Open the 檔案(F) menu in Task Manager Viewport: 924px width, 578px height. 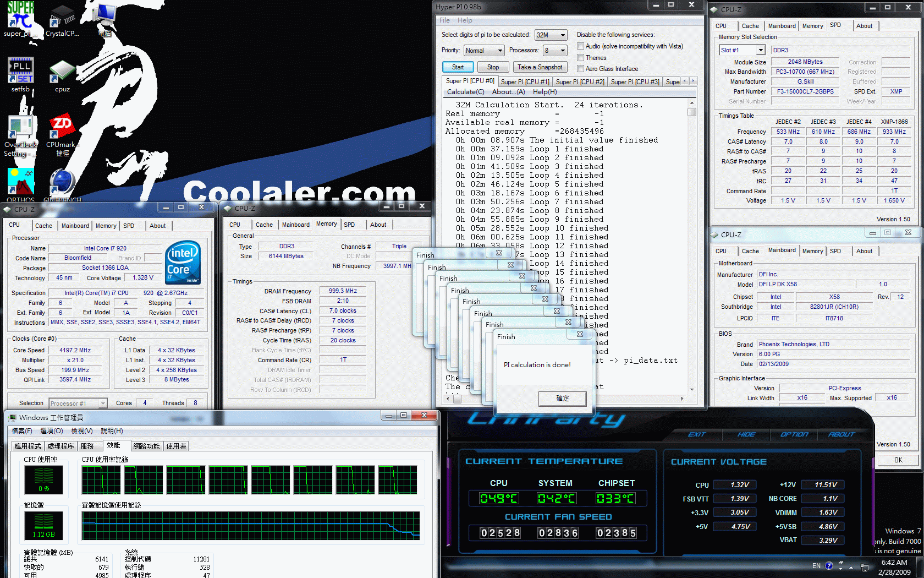coord(22,431)
